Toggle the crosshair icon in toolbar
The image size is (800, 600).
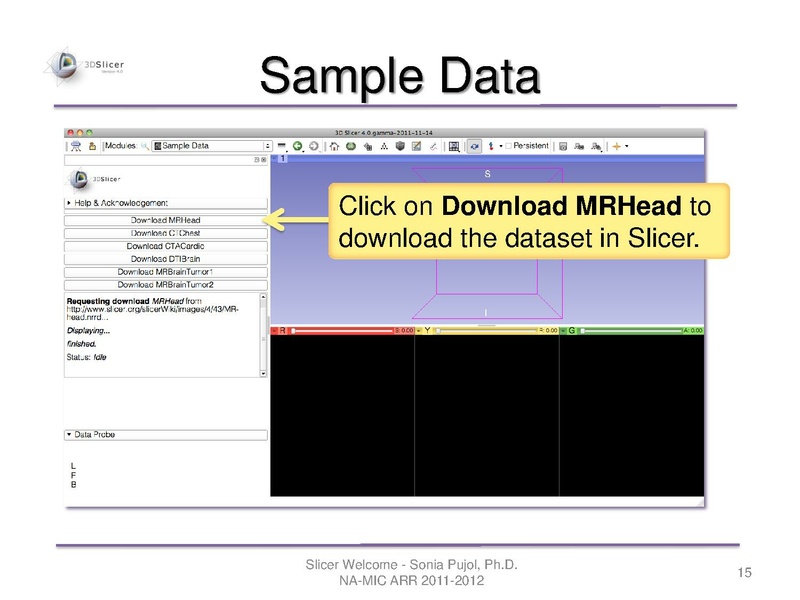tap(617, 146)
